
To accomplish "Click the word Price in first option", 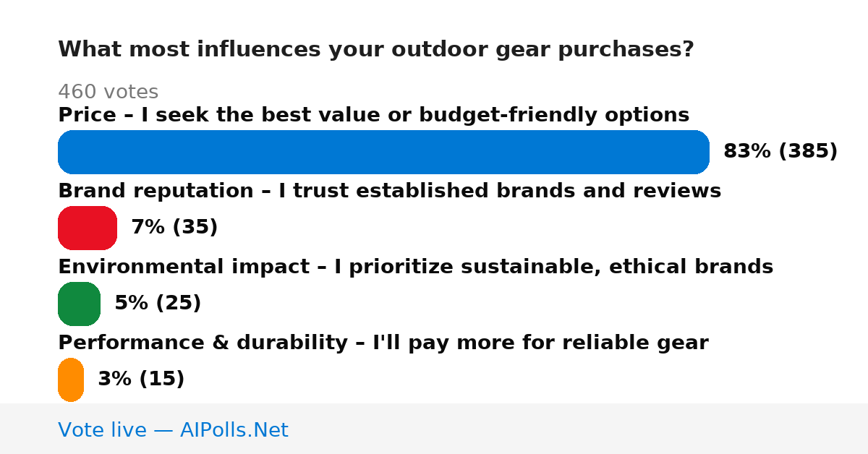I will coord(87,115).
